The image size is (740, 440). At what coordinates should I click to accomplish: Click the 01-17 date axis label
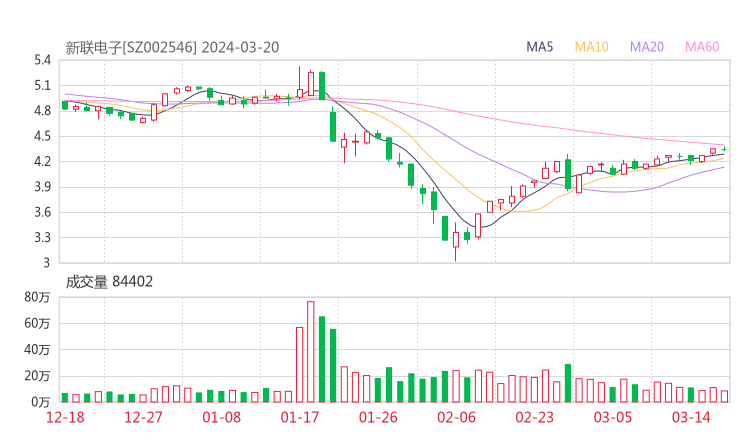pyautogui.click(x=300, y=417)
